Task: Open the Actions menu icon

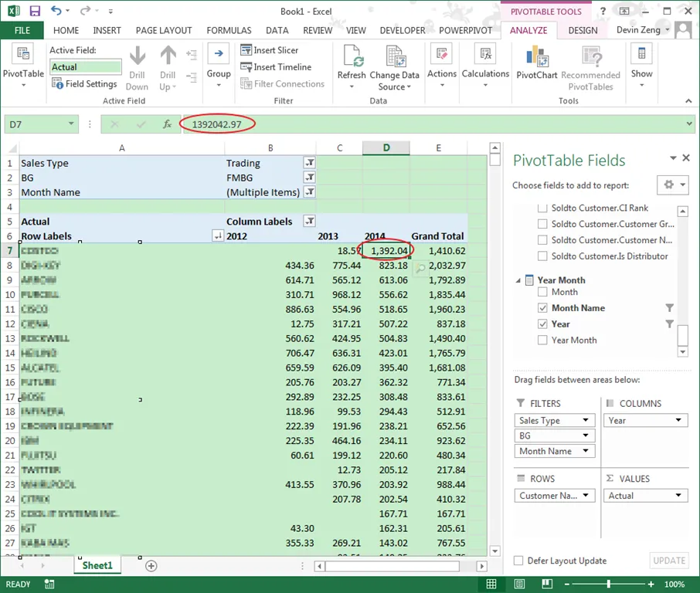Action: tap(441, 54)
